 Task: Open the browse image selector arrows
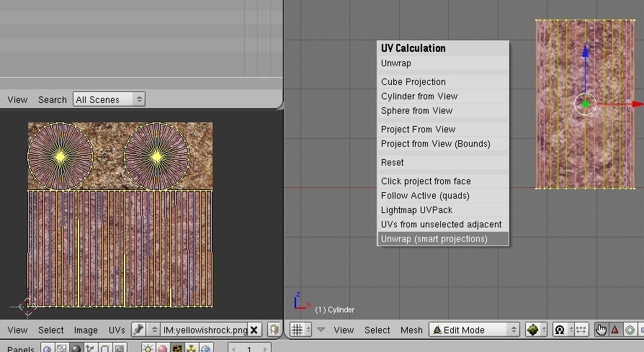point(154,330)
